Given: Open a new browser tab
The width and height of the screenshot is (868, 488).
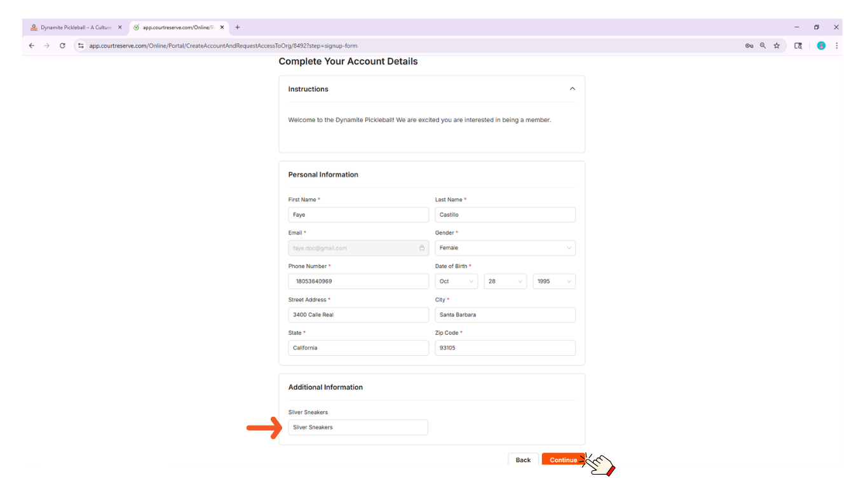Looking at the screenshot, I should tap(238, 27).
